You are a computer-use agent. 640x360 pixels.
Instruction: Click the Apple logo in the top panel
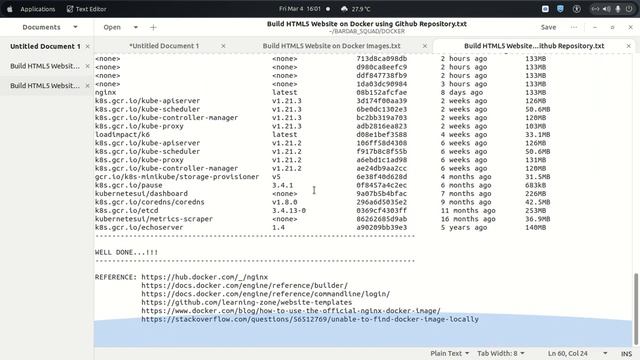coord(10,9)
